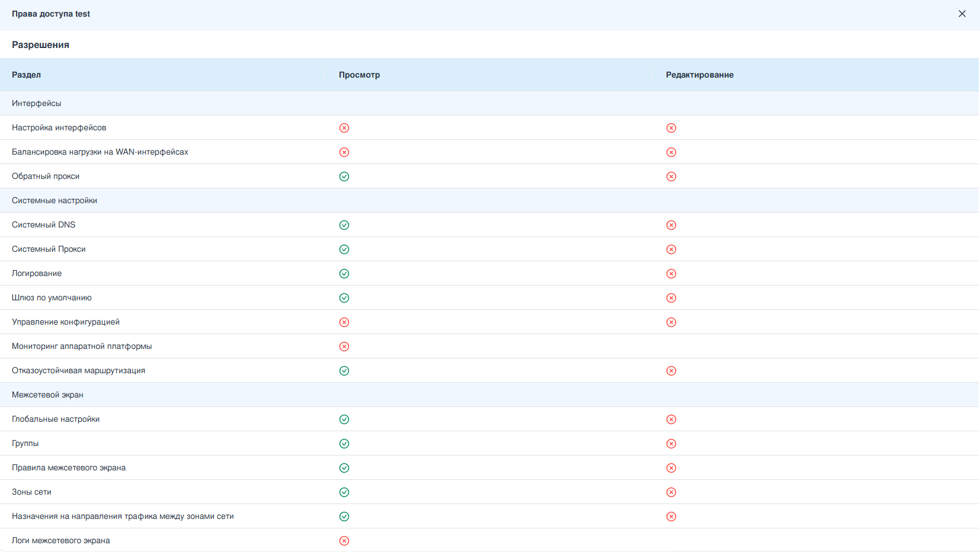Viewport: 980px width, 558px height.
Task: Click view checkmark for Отказоустойчивая маршрутизация
Action: [x=344, y=371]
